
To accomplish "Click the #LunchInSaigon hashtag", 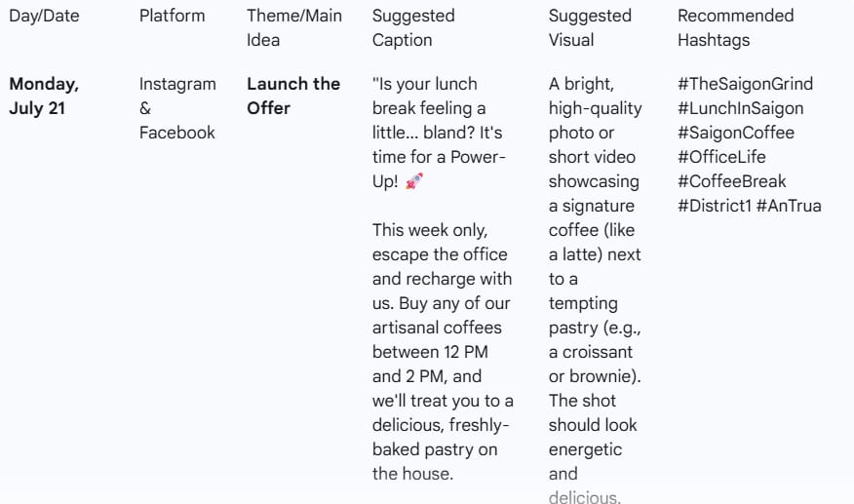I will click(740, 108).
